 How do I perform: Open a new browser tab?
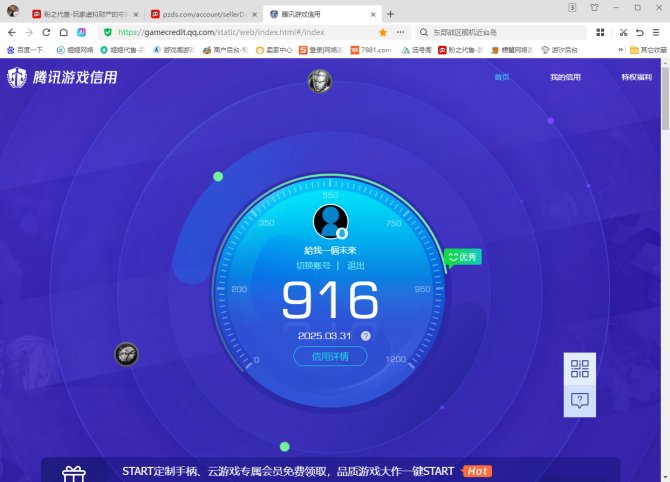pyautogui.click(x=390, y=14)
